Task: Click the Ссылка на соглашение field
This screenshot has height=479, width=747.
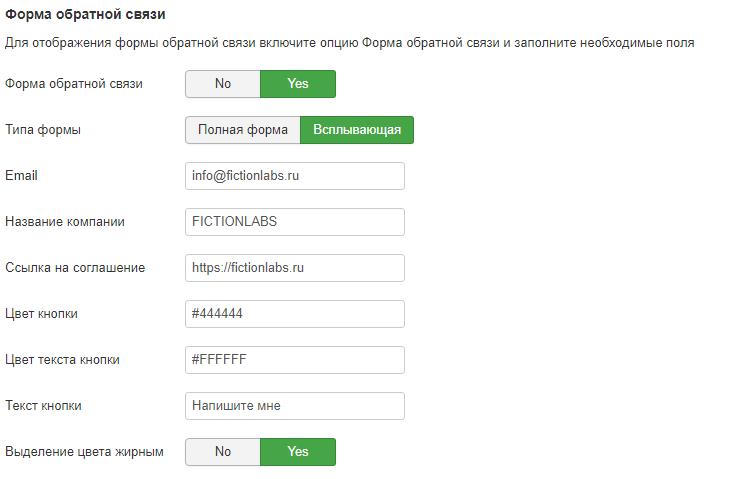Action: click(x=295, y=268)
